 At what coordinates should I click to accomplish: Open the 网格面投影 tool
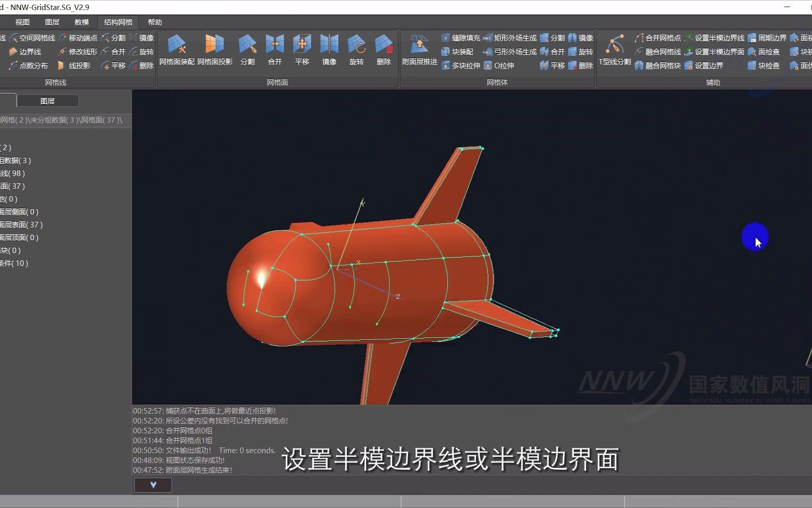click(215, 49)
